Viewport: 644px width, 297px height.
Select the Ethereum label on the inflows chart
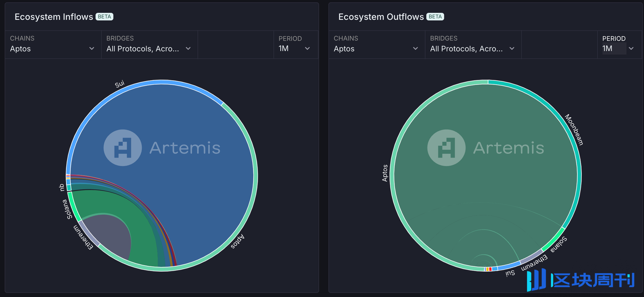[83, 237]
